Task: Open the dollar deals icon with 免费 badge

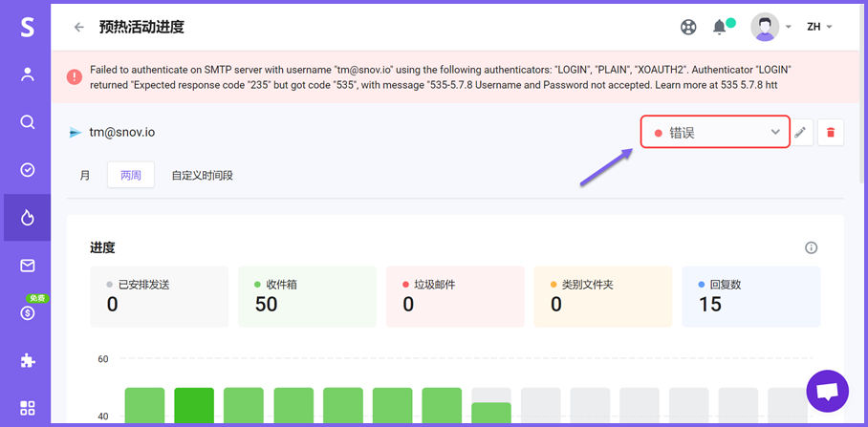Action: pos(27,313)
